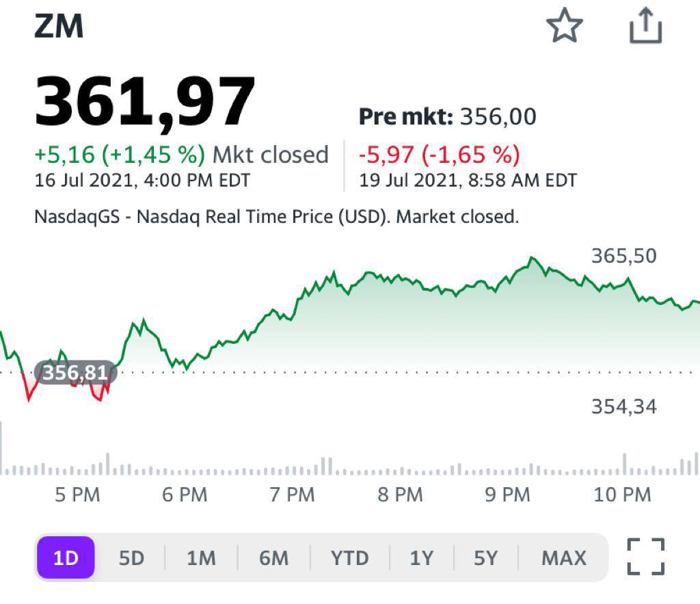The image size is (700, 604).
Task: Tap the 5 PM time axis label
Action: (x=77, y=494)
